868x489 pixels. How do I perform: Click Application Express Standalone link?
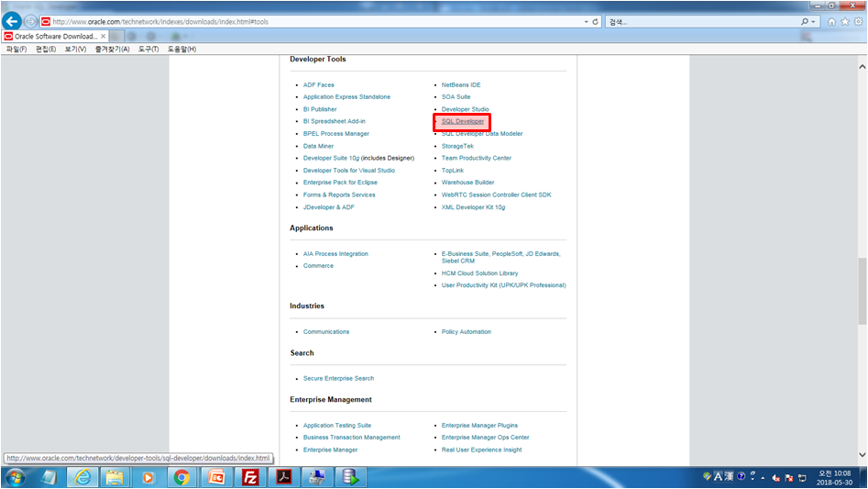[346, 97]
